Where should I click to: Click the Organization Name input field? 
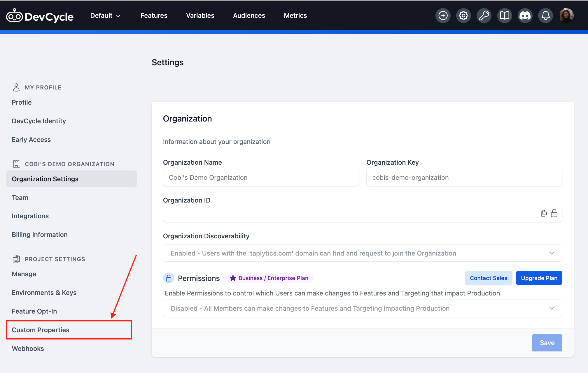click(261, 177)
